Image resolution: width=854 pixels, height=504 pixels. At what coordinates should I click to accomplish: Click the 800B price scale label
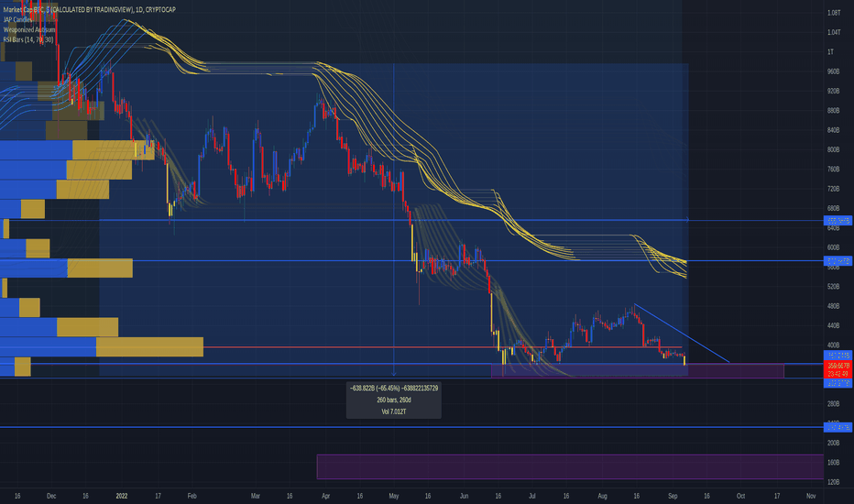coord(833,149)
